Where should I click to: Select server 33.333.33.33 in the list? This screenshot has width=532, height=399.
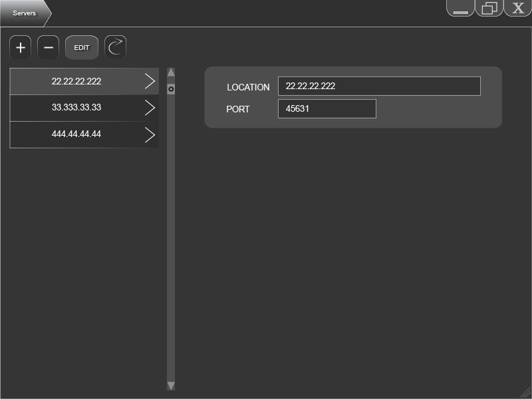(x=76, y=108)
